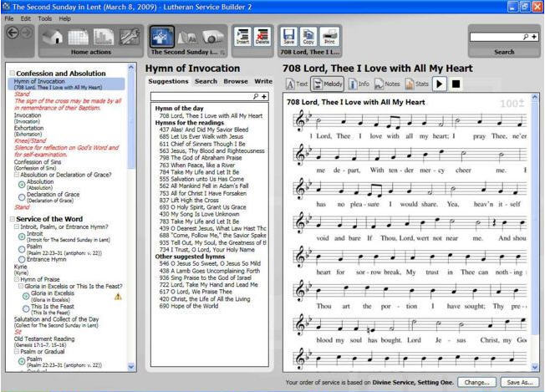
Task: Show the hymn Info panel
Action: (x=359, y=84)
